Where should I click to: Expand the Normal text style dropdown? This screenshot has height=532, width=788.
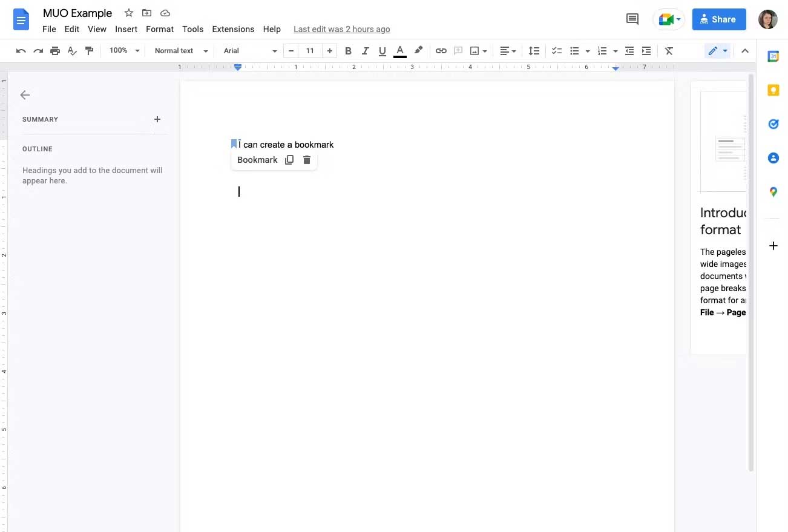tap(180, 51)
